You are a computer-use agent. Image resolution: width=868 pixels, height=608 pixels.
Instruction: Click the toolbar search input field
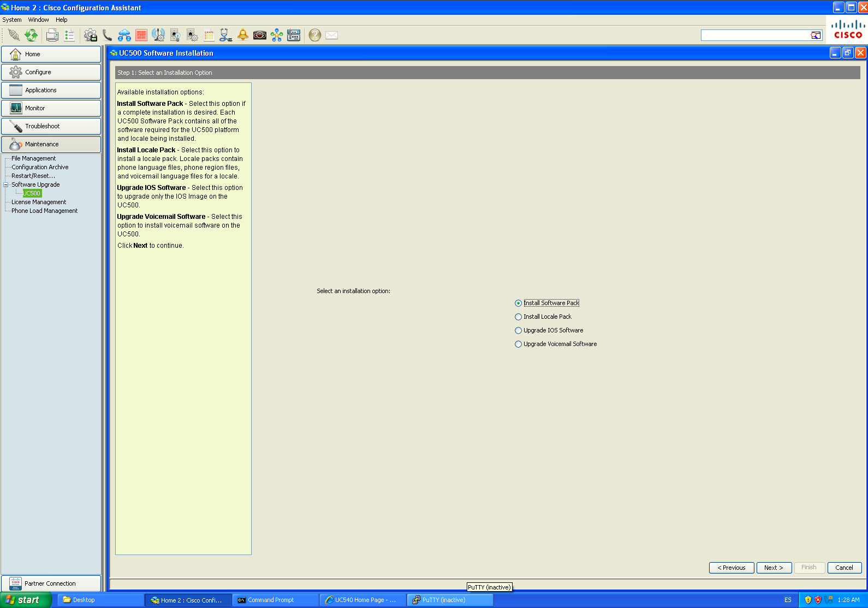pyautogui.click(x=756, y=35)
